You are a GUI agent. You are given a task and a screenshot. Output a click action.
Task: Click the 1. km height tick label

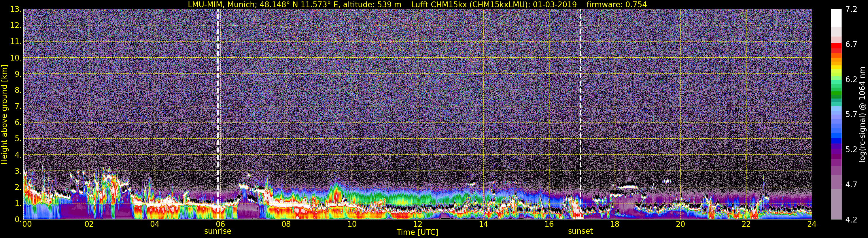(18, 204)
